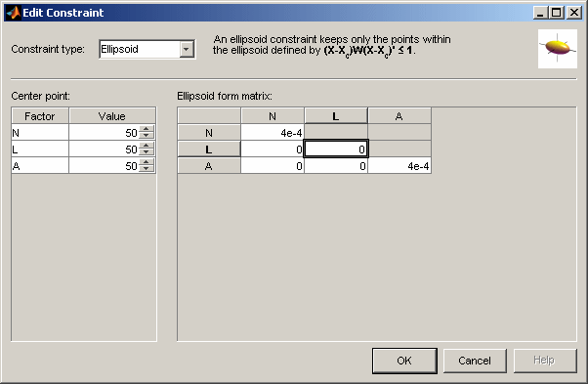Click the OK button
The image size is (588, 384).
click(x=404, y=361)
